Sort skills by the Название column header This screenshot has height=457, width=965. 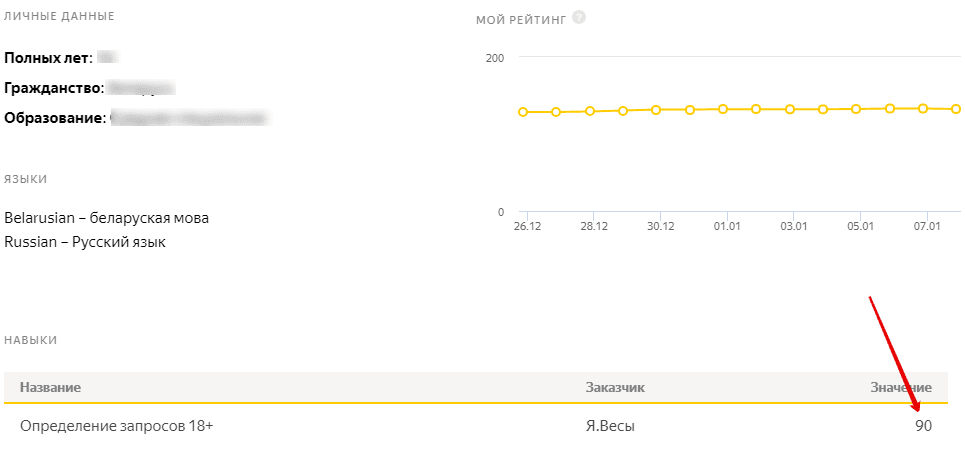(50, 387)
